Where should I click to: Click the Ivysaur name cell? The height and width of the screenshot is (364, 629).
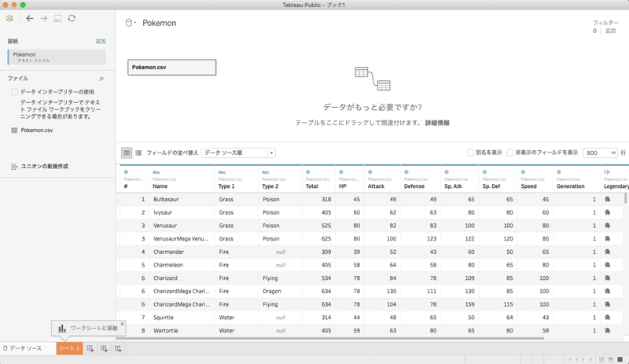(182, 213)
